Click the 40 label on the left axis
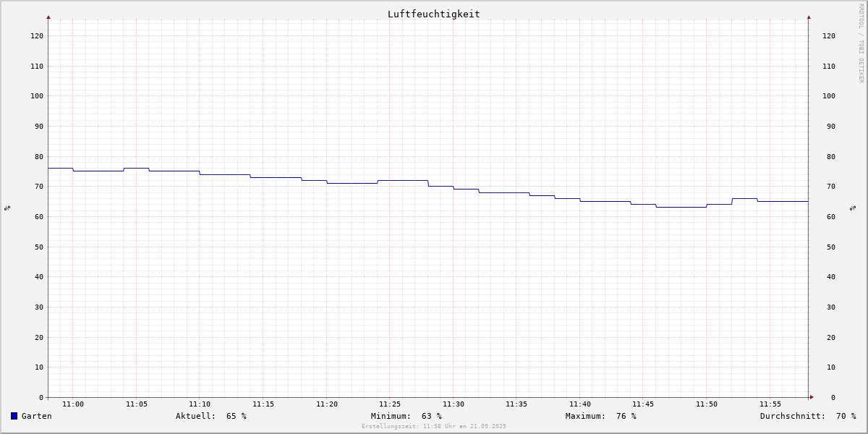This screenshot has height=434, width=868. [x=39, y=276]
